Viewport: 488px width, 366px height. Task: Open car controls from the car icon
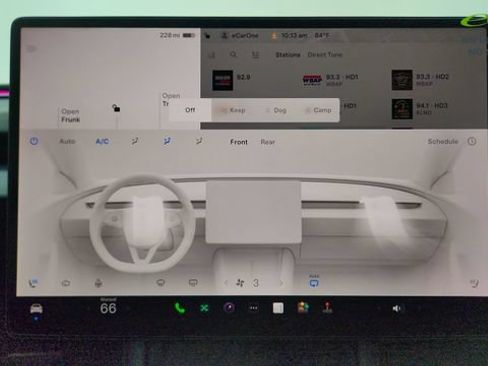tap(36, 309)
